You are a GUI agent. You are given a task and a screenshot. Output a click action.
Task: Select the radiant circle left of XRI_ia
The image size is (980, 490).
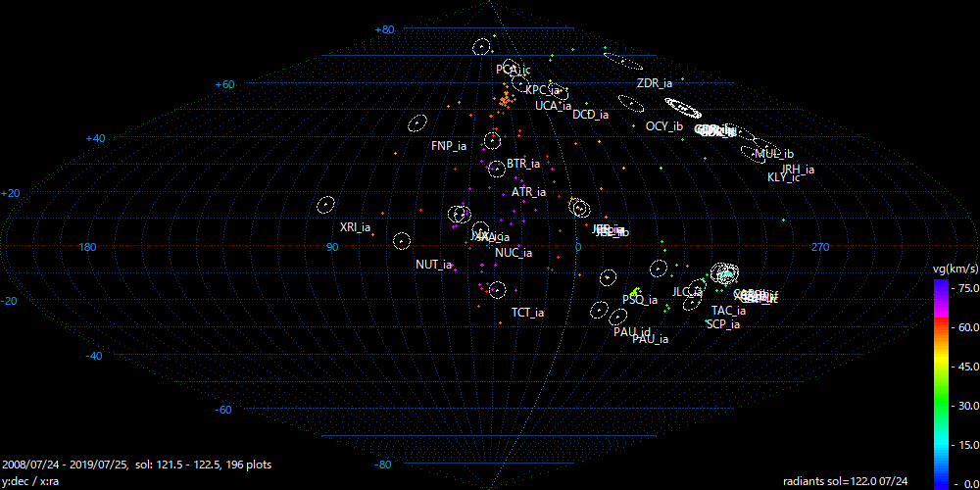326,205
